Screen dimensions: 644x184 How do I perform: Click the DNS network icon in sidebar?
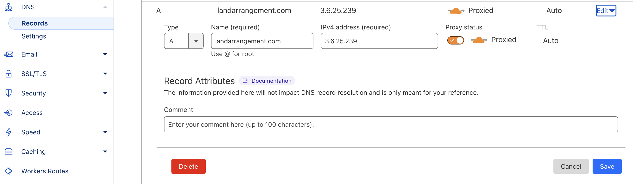[9, 7]
